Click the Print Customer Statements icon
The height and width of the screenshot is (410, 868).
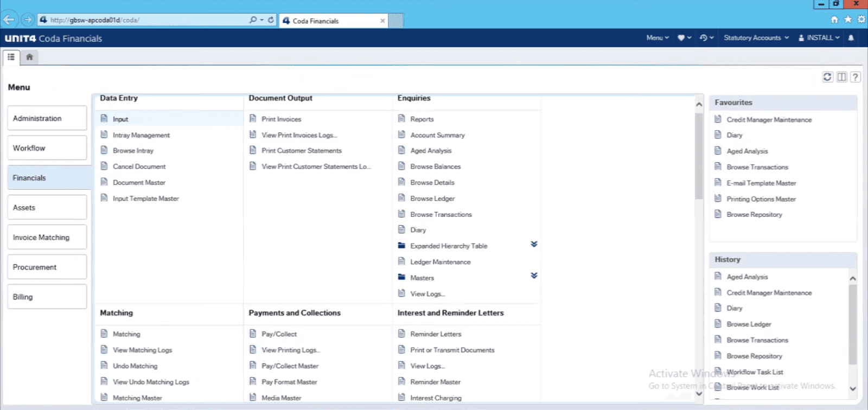click(x=253, y=150)
